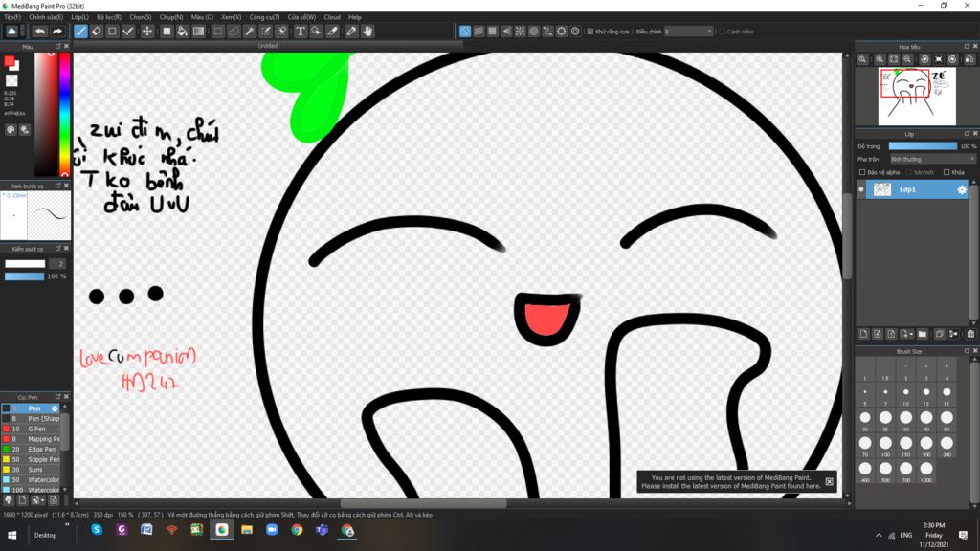This screenshot has width=980, height=551.
Task: Toggle transparent color swatch under foreground color
Action: click(11, 80)
